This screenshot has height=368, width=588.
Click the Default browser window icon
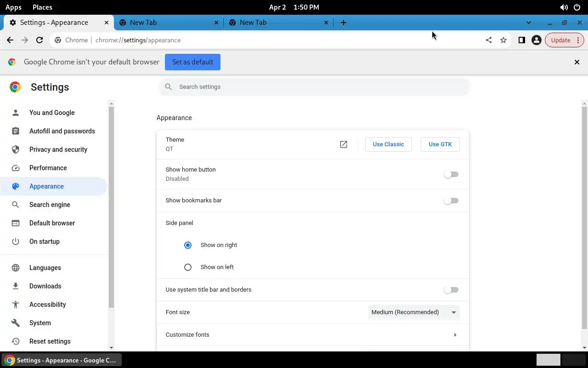(16, 223)
